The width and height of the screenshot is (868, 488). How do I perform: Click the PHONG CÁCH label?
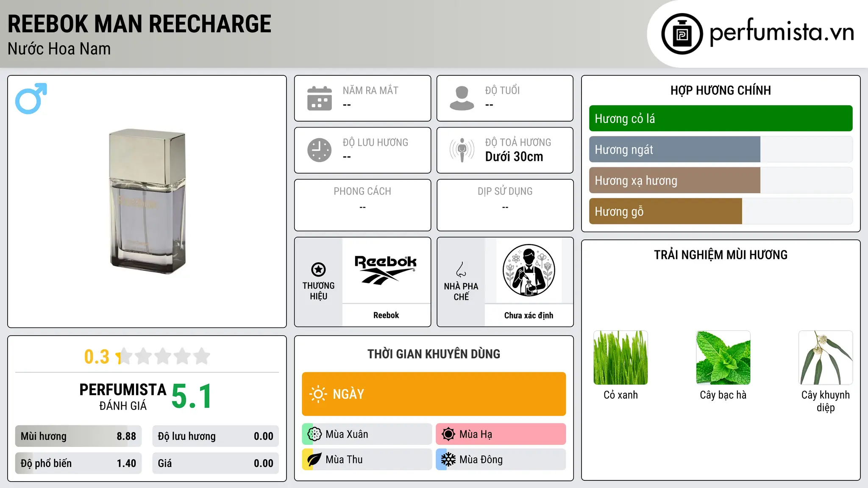(x=362, y=191)
